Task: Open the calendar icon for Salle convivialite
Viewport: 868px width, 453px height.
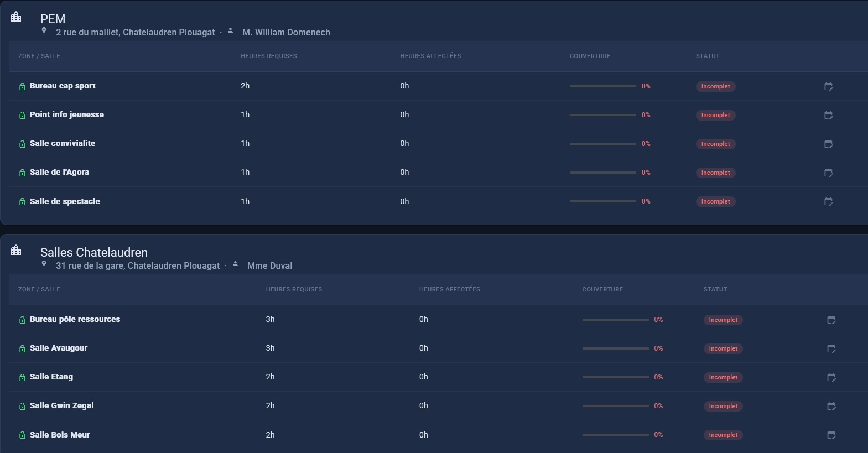Action: pyautogui.click(x=829, y=144)
